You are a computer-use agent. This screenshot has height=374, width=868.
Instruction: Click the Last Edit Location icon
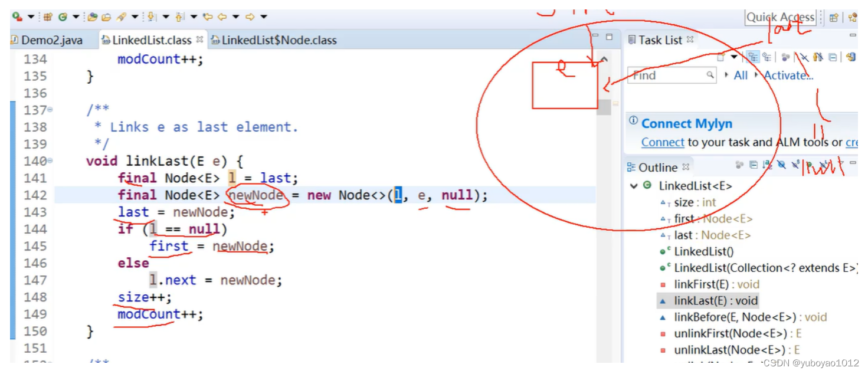click(x=208, y=17)
